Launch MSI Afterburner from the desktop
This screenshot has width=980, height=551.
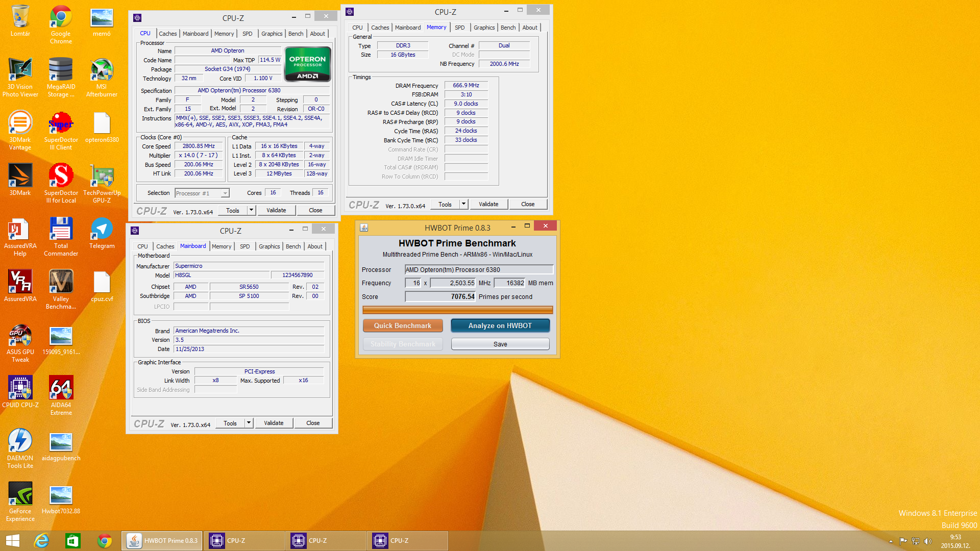coord(102,78)
